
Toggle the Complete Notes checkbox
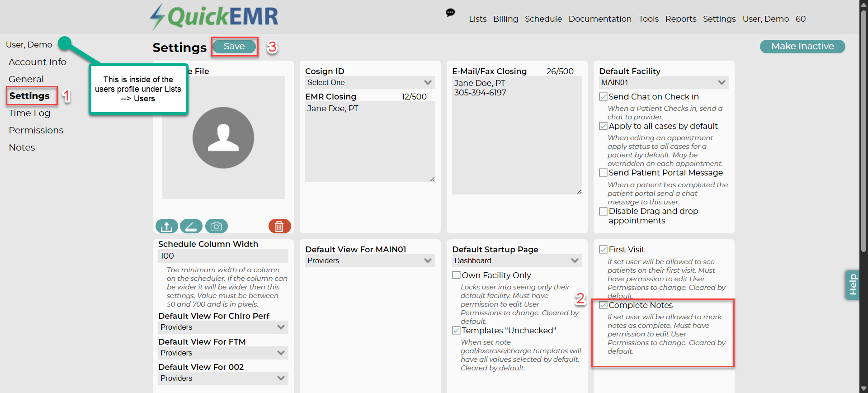[603, 305]
